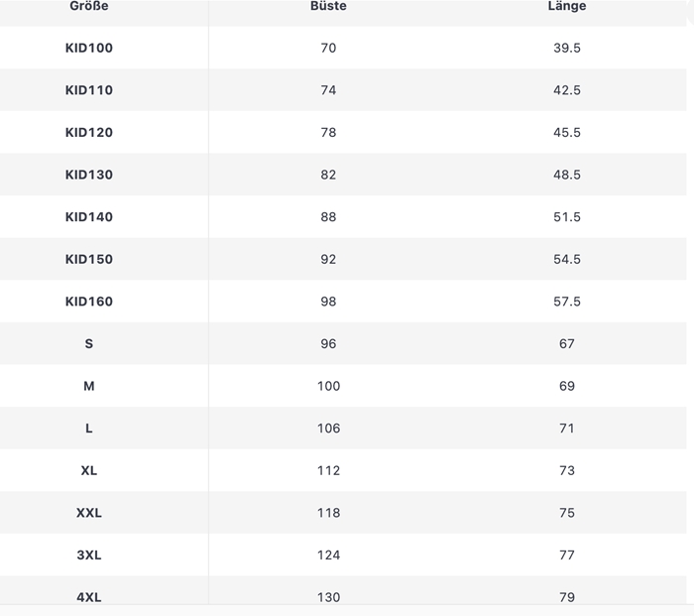Click the length value 71 for size L

pos(567,429)
